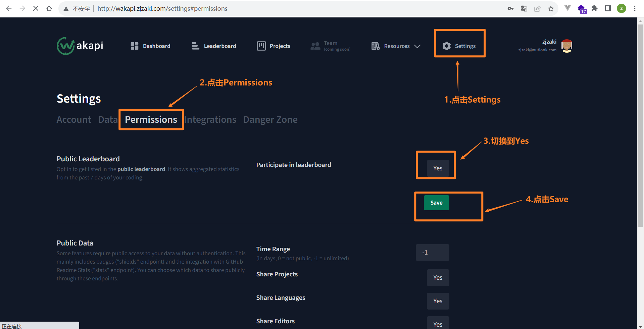
Task: Toggle Share Languages Yes selector
Action: click(x=438, y=301)
